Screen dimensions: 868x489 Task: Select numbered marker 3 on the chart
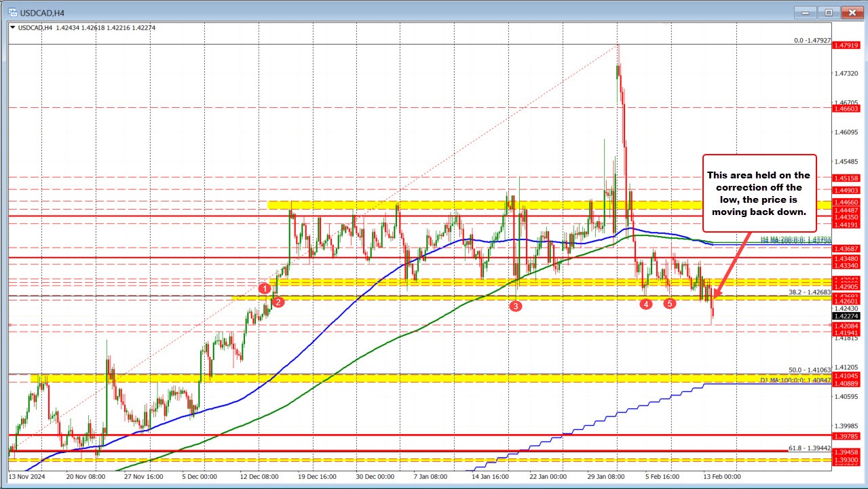(516, 307)
